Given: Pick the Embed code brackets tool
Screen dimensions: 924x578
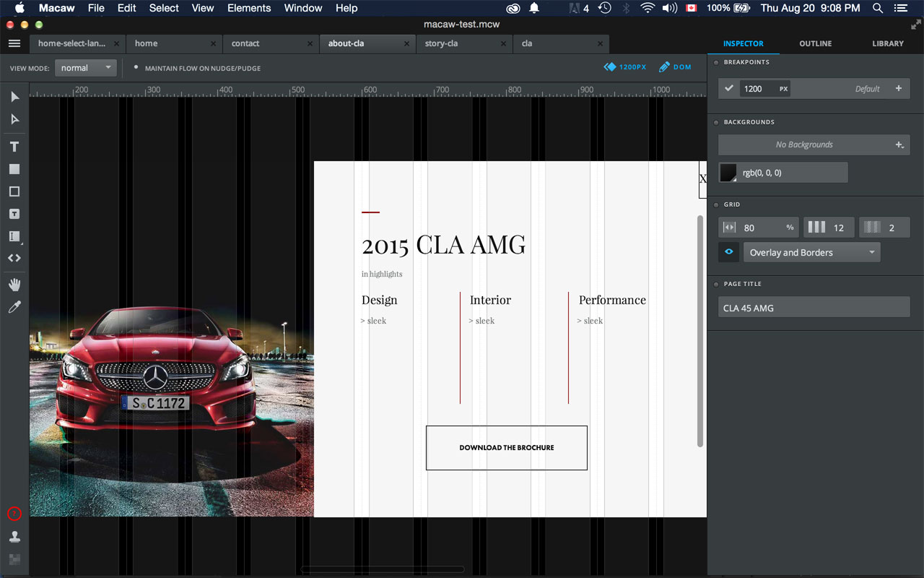Looking at the screenshot, I should point(14,258).
